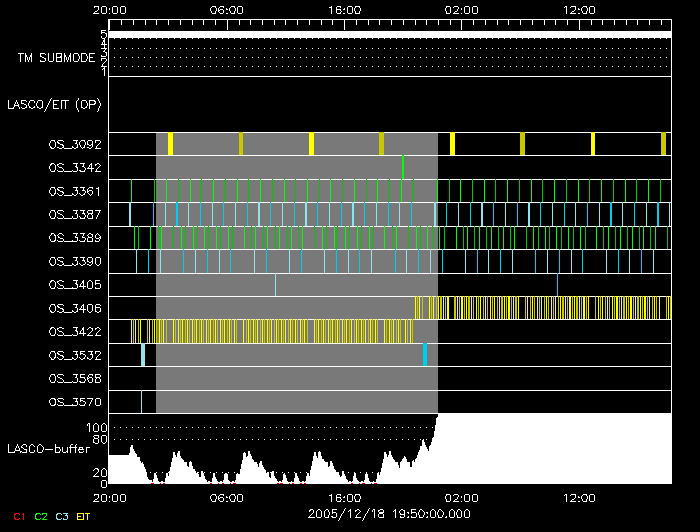Click the 06:00 tick label on the top axis
Viewport: 700px width, 532px height.
point(227,9)
